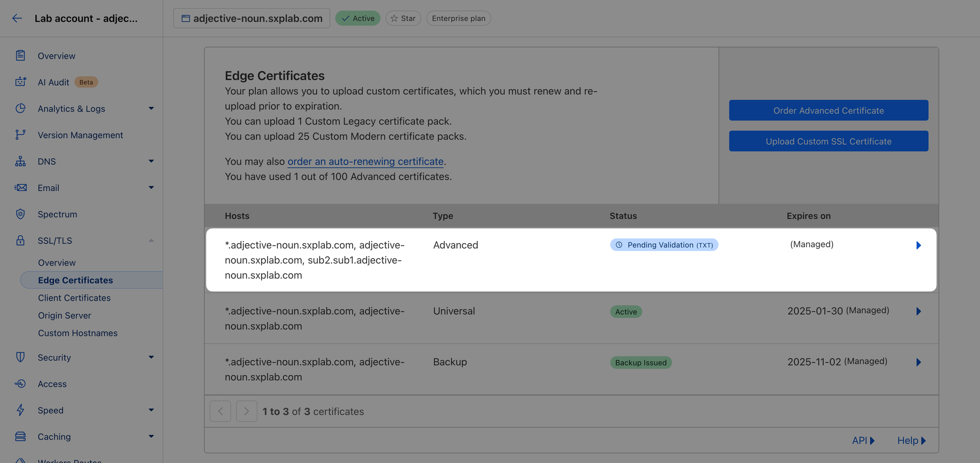Click Order Advanced Certificate button
The image size is (980, 463).
(x=829, y=110)
